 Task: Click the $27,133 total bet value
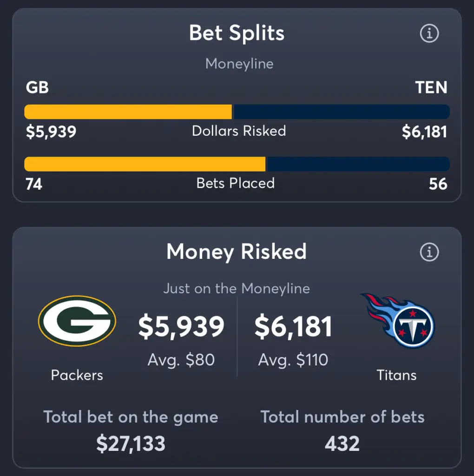(131, 444)
